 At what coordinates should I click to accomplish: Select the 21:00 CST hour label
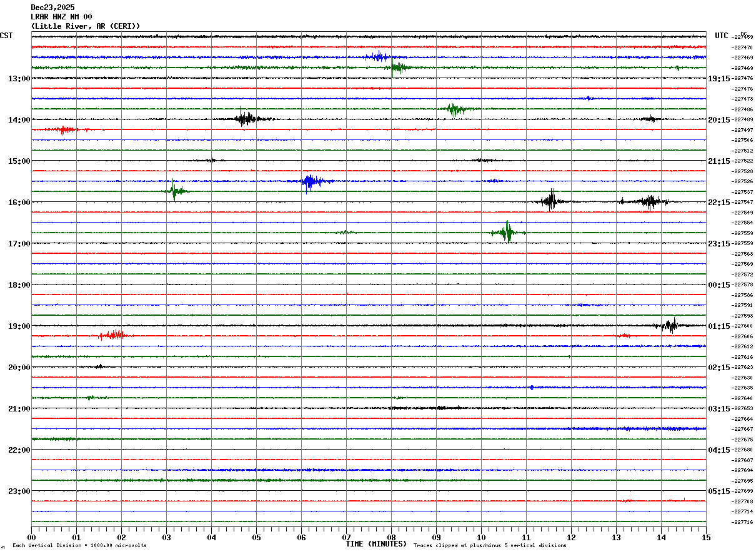tap(19, 409)
